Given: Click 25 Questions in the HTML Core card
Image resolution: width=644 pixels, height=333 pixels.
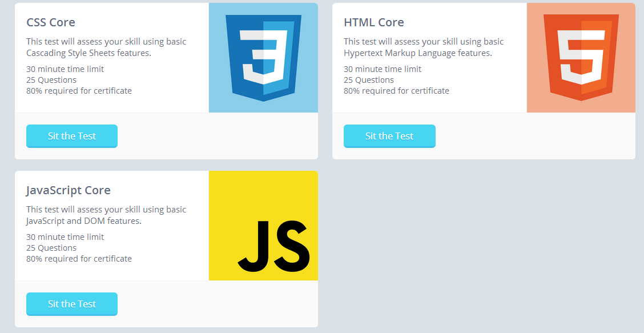Looking at the screenshot, I should tap(369, 80).
